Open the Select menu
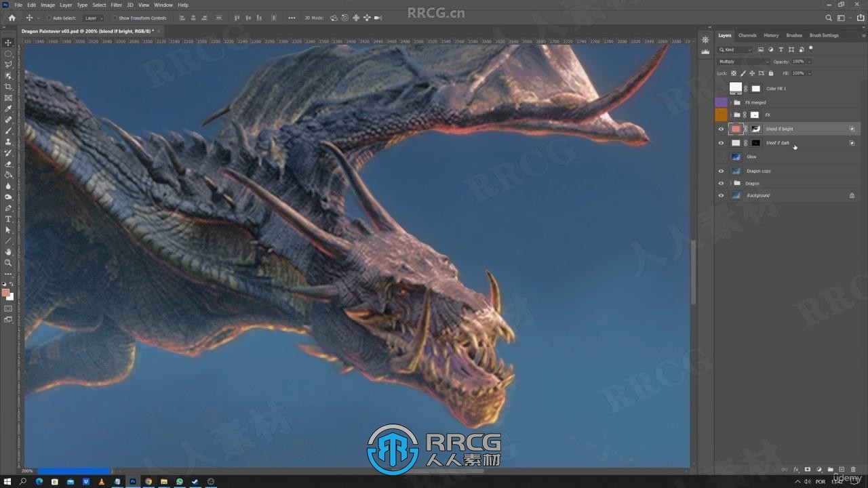 tap(99, 5)
